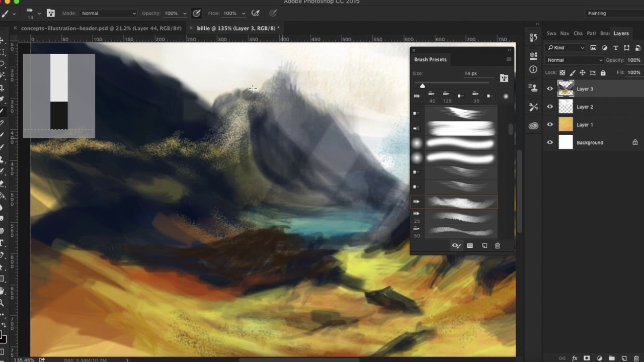Filter layers by pixel layers icon

pyautogui.click(x=593, y=48)
